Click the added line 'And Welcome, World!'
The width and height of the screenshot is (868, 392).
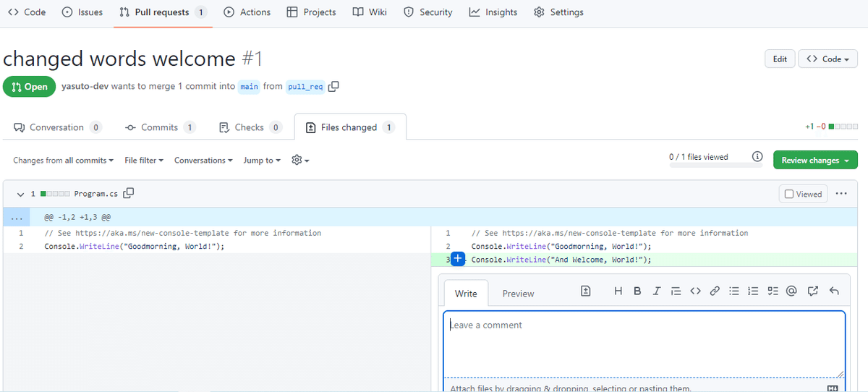point(561,260)
